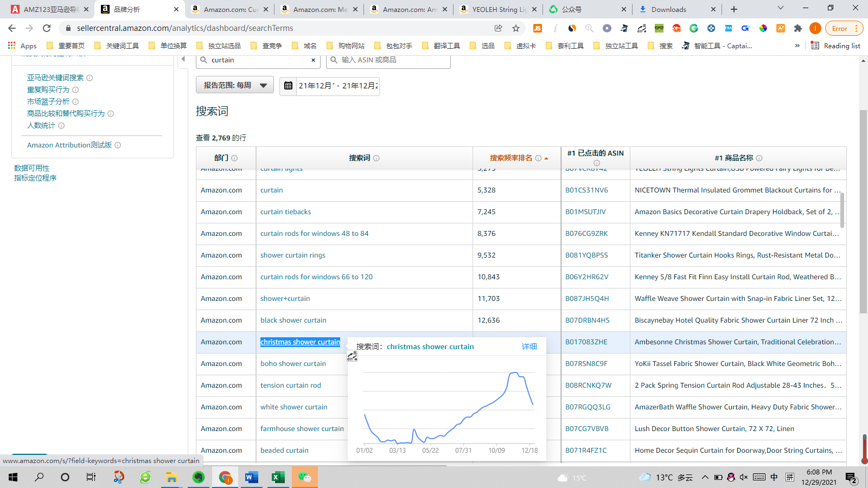This screenshot has height=488, width=868.
Task: Open Excel from the taskbar
Action: tap(278, 478)
